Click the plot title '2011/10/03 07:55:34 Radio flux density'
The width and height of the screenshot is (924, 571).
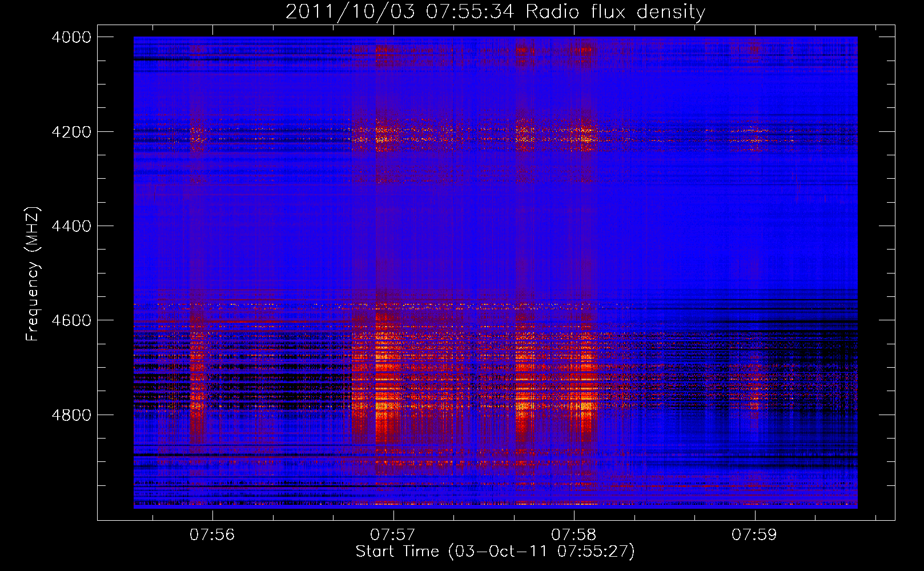495,11
